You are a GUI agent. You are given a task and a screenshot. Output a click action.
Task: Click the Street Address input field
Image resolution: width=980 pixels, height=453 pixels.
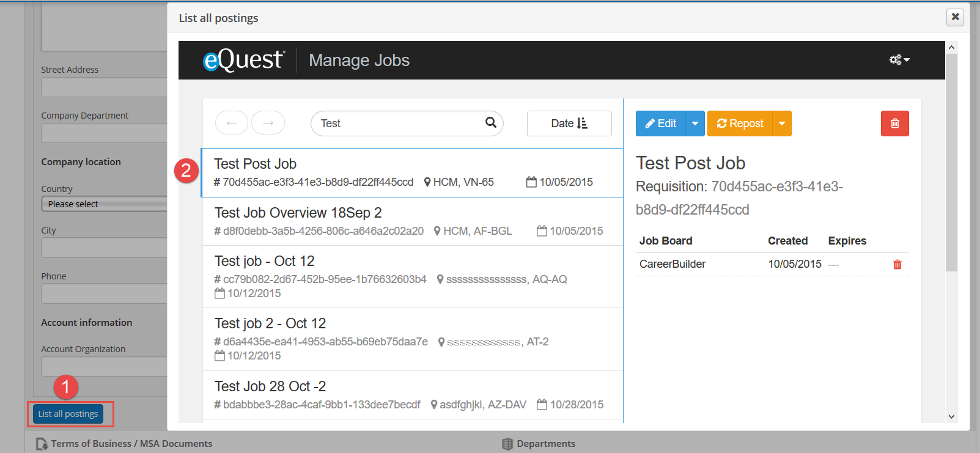[x=104, y=87]
